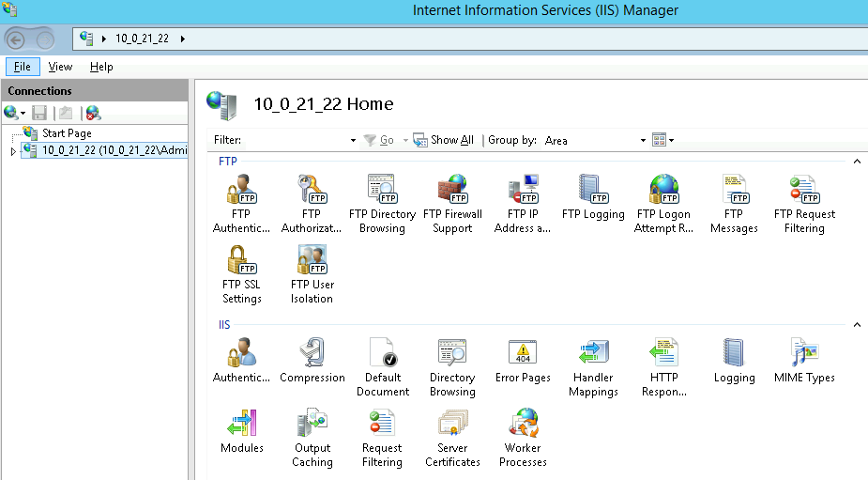Open the Worker Processes feature

pyautogui.click(x=523, y=438)
